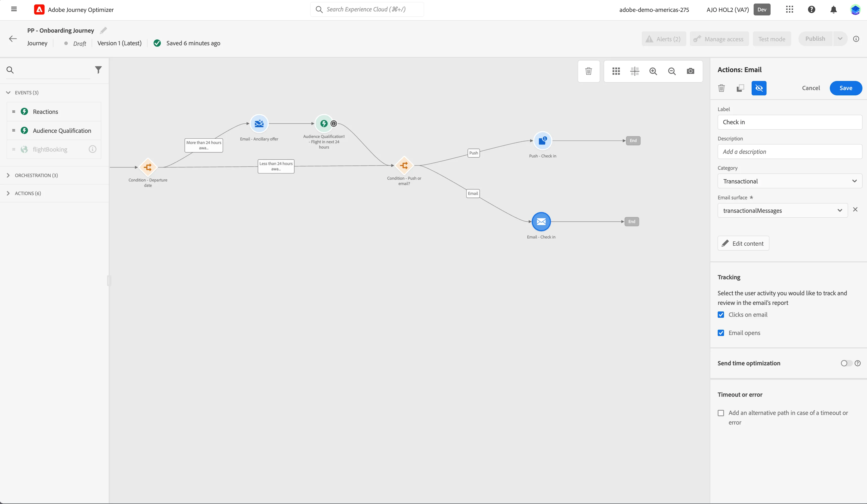Click the Publish button
The image size is (867, 504).
[815, 38]
